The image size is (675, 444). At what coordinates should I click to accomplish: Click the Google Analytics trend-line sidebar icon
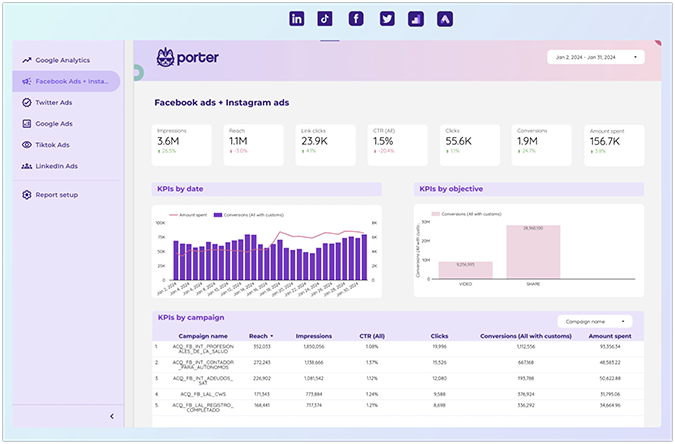(x=27, y=60)
